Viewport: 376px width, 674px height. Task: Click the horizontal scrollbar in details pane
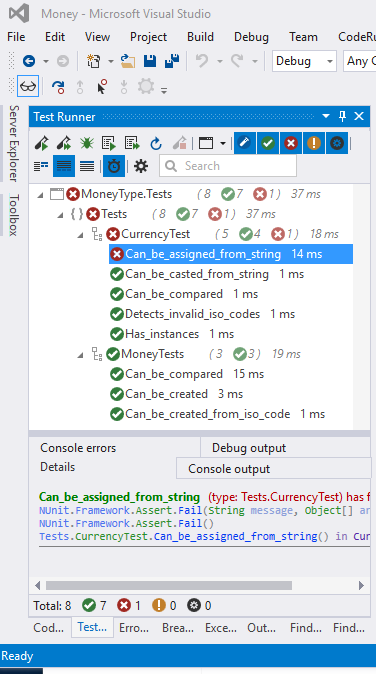click(169, 585)
